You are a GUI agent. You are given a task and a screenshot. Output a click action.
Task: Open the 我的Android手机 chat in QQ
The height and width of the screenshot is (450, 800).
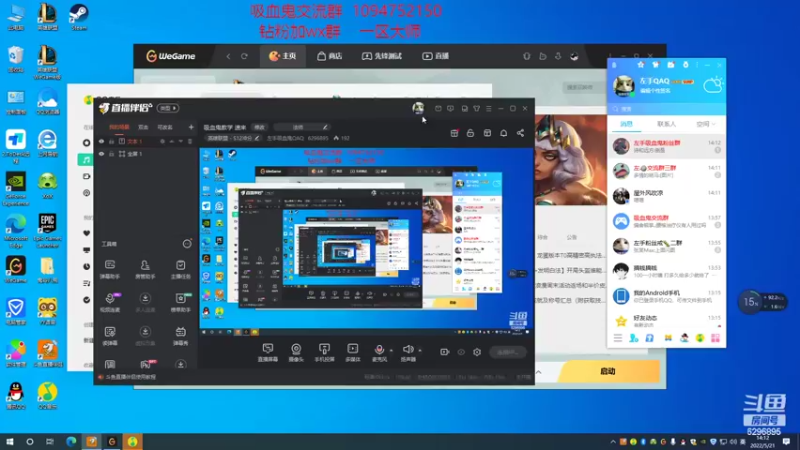[x=666, y=296]
